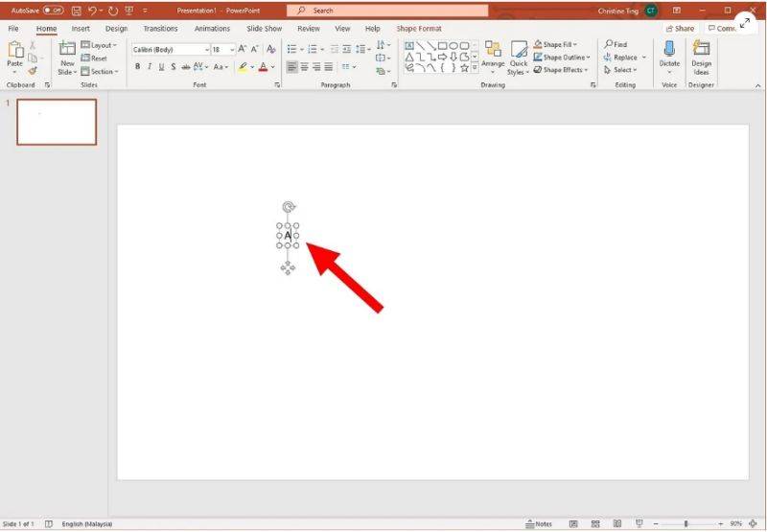The image size is (767, 532).
Task: Decrease font size with smaller A
Action: click(x=255, y=49)
